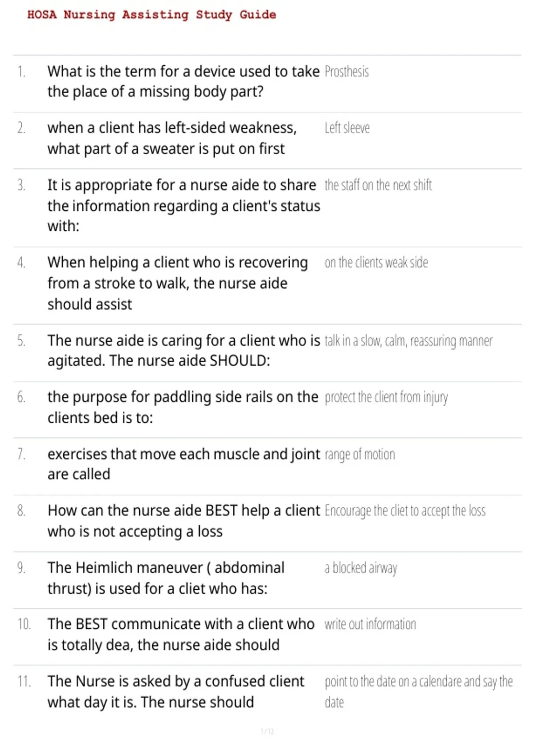Click question 5 about agitated client
Screen dimensions: 534x756
coord(184,350)
